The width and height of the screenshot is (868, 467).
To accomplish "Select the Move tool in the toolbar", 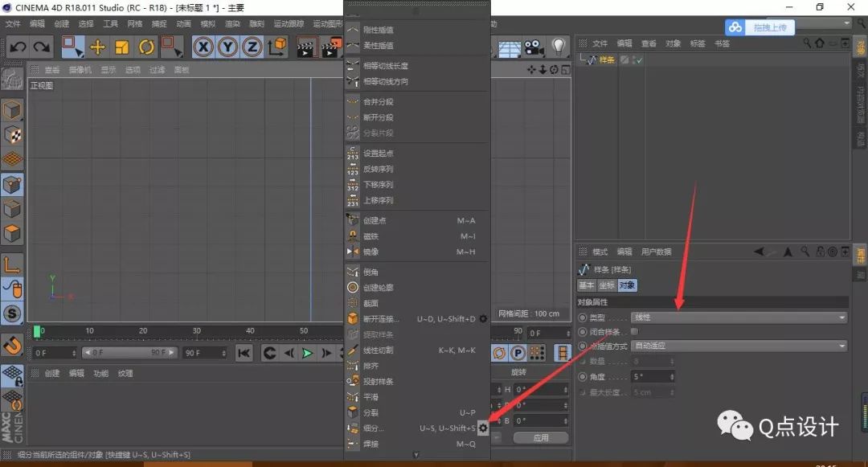I will (x=96, y=47).
